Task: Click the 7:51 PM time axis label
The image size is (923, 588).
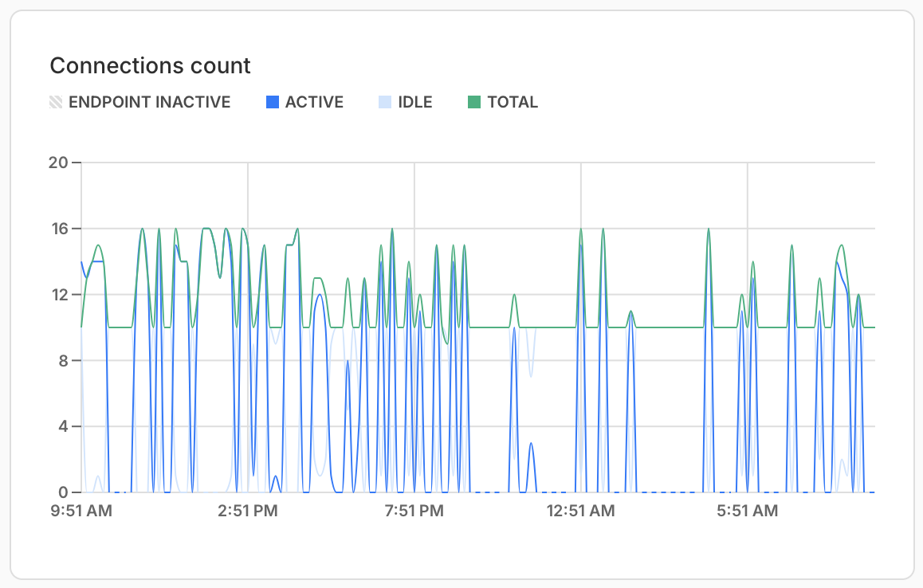Action: [414, 511]
